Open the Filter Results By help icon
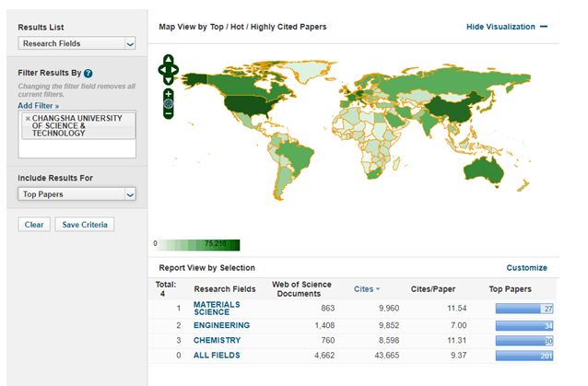 point(88,73)
